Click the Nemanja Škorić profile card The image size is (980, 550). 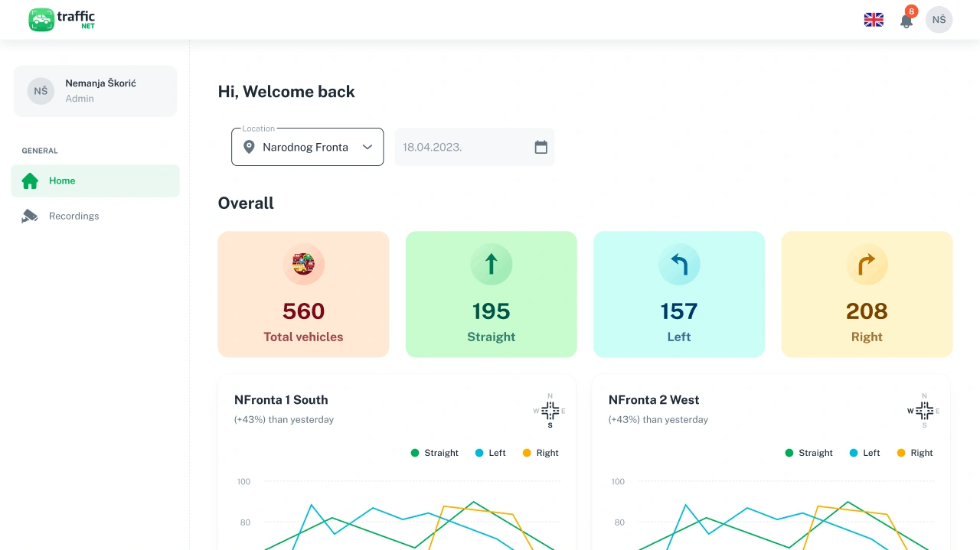pos(95,91)
